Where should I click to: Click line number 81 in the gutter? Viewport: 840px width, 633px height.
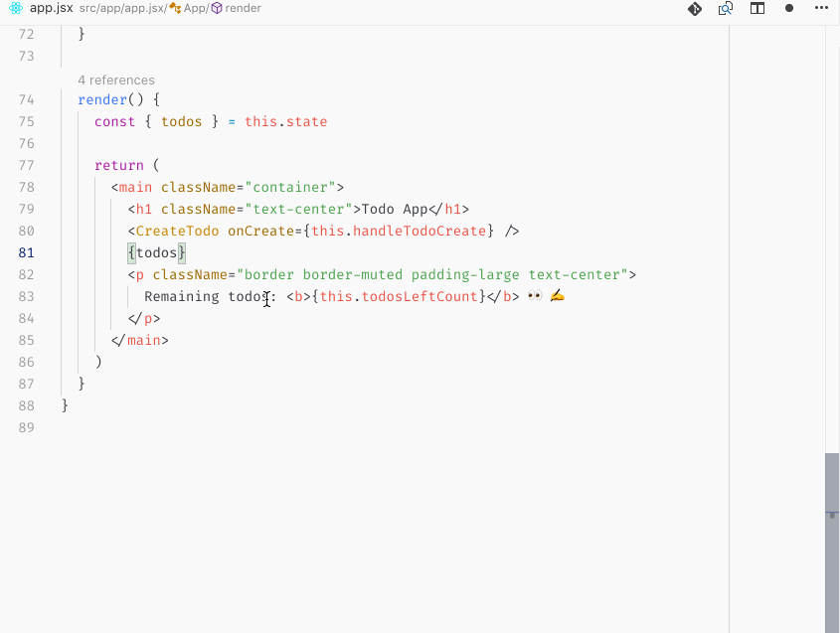point(26,252)
